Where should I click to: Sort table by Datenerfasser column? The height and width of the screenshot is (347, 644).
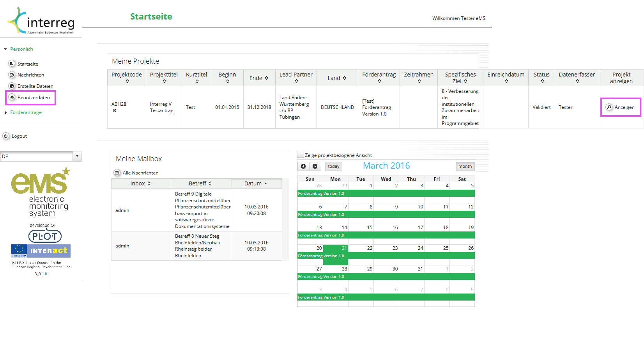[577, 78]
